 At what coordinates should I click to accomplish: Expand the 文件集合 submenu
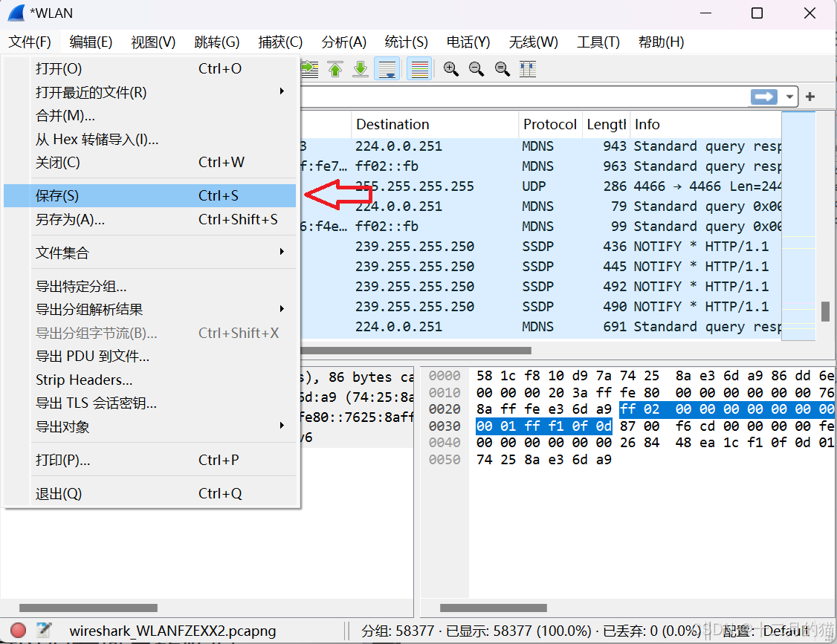[150, 253]
